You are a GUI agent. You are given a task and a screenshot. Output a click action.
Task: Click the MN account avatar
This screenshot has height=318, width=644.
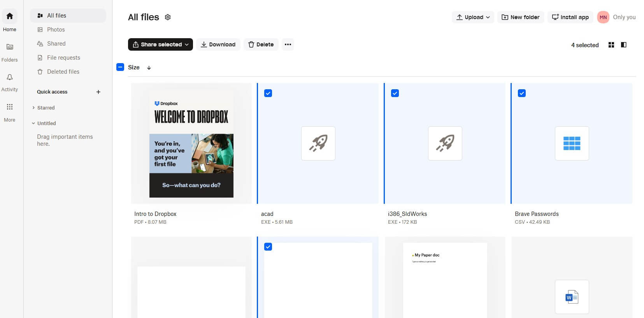(603, 17)
